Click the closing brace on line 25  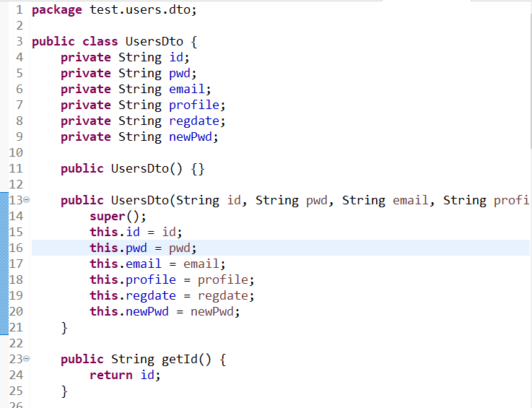[x=64, y=391]
